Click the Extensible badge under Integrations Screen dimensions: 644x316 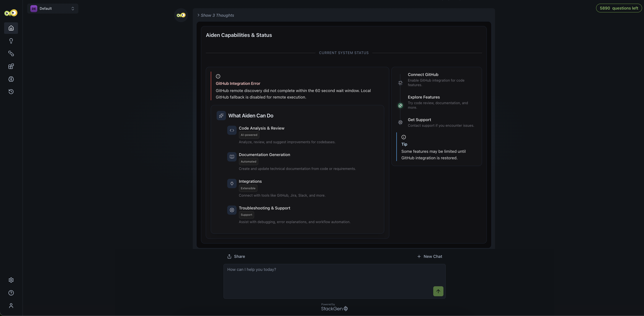tap(248, 188)
